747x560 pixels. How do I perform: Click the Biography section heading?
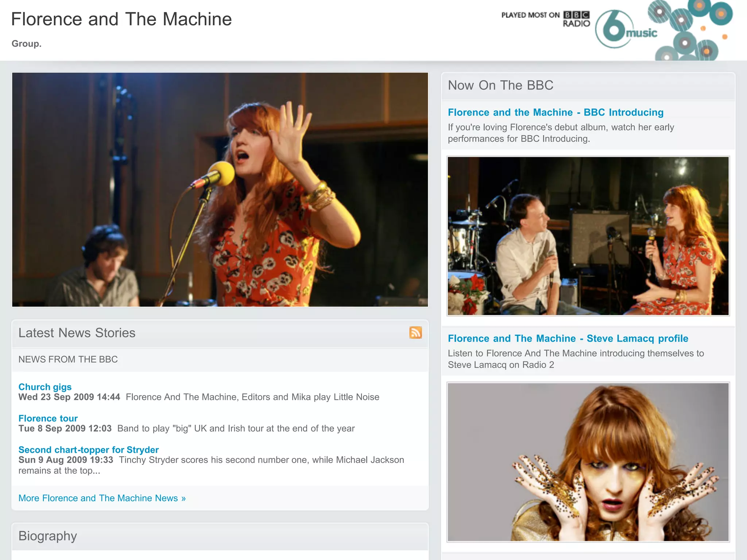pyautogui.click(x=48, y=536)
